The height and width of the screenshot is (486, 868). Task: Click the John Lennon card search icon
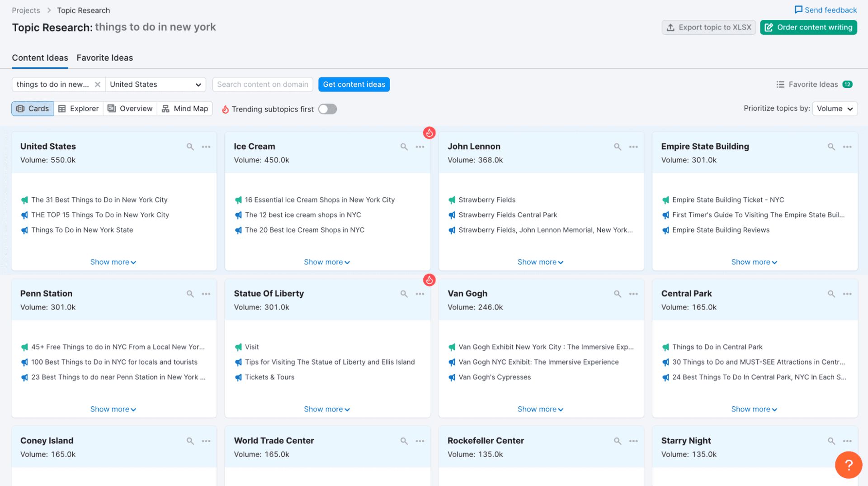(x=618, y=147)
